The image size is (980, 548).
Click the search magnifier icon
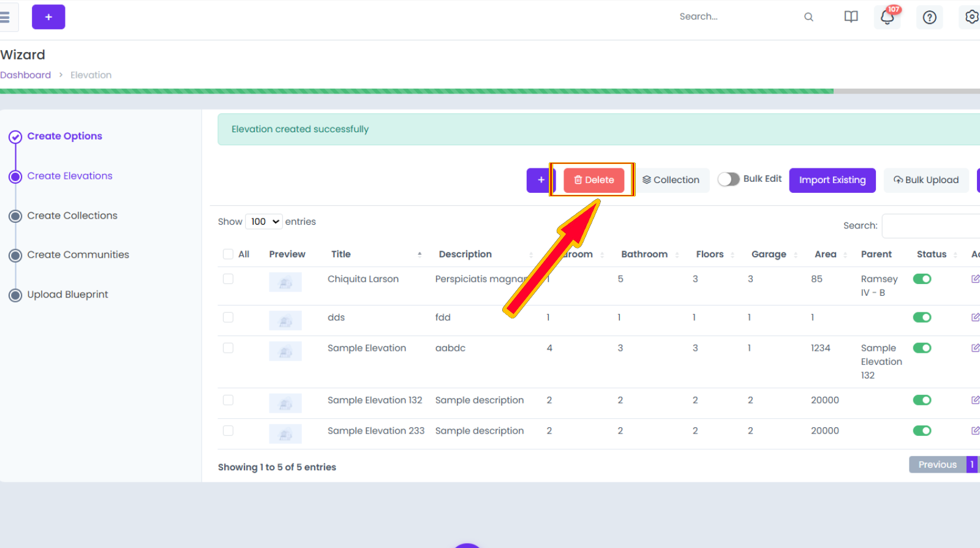tap(809, 17)
